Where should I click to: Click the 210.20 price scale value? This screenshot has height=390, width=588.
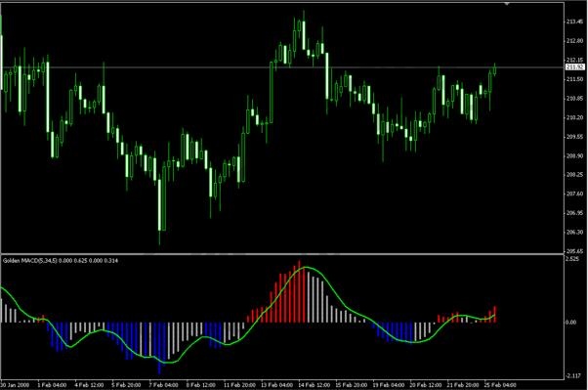click(575, 117)
